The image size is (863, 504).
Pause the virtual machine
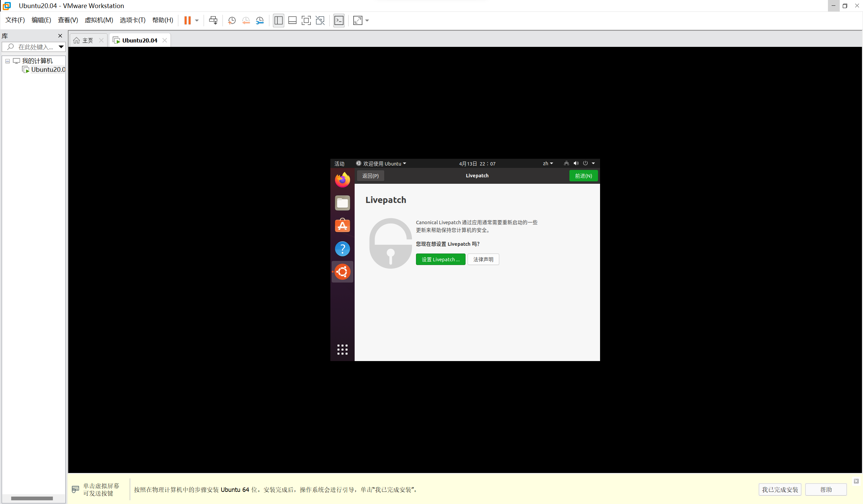(187, 20)
